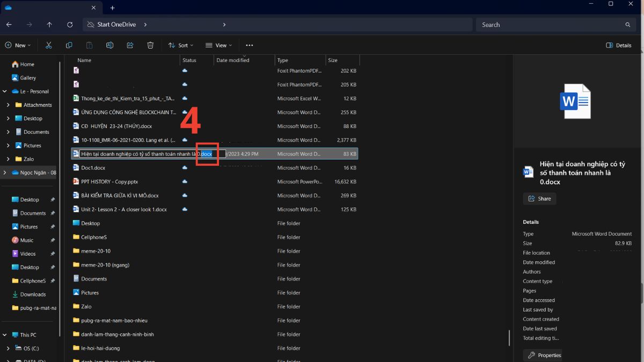Unpin Music from Quick access
The width and height of the screenshot is (644, 362).
(x=53, y=240)
